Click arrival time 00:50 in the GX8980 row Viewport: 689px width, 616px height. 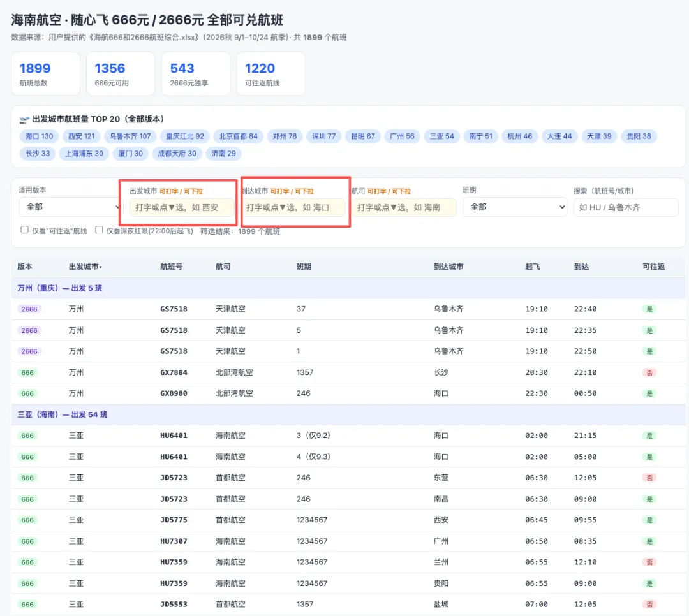[585, 393]
